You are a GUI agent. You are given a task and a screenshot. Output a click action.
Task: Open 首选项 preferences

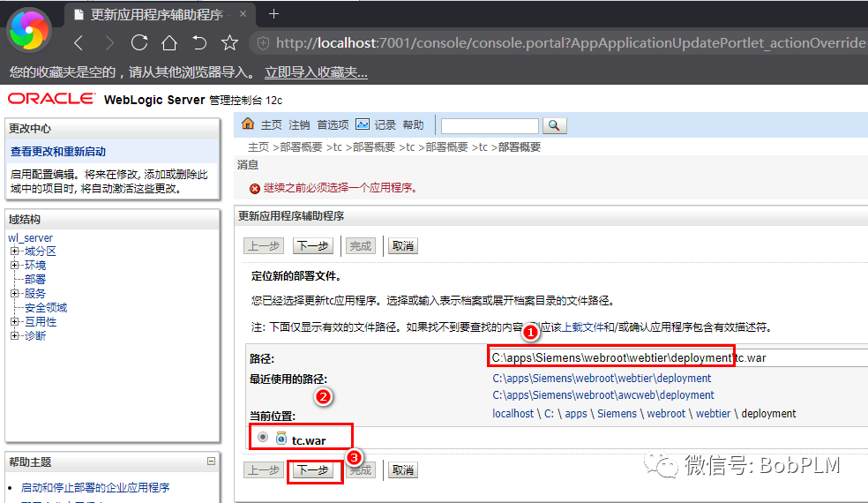[x=333, y=125]
